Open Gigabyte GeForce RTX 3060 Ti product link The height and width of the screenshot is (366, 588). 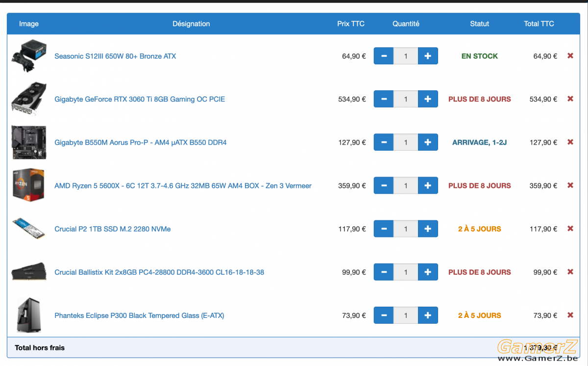[140, 99]
